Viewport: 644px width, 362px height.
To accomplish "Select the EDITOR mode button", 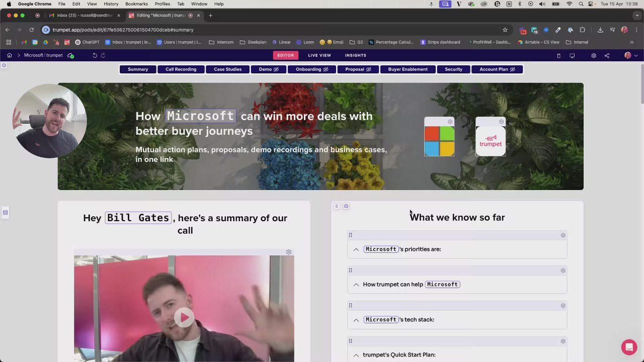I will coord(285,55).
